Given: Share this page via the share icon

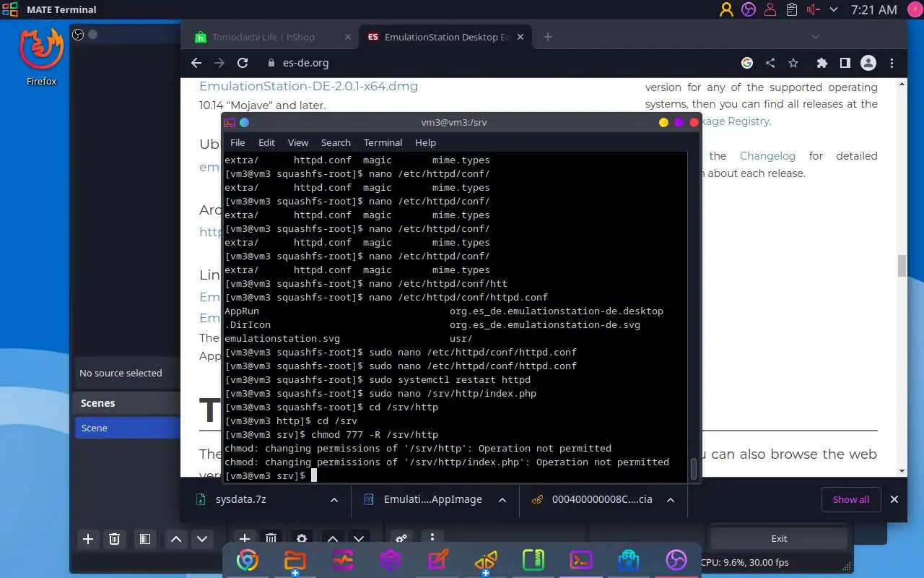Looking at the screenshot, I should (770, 63).
